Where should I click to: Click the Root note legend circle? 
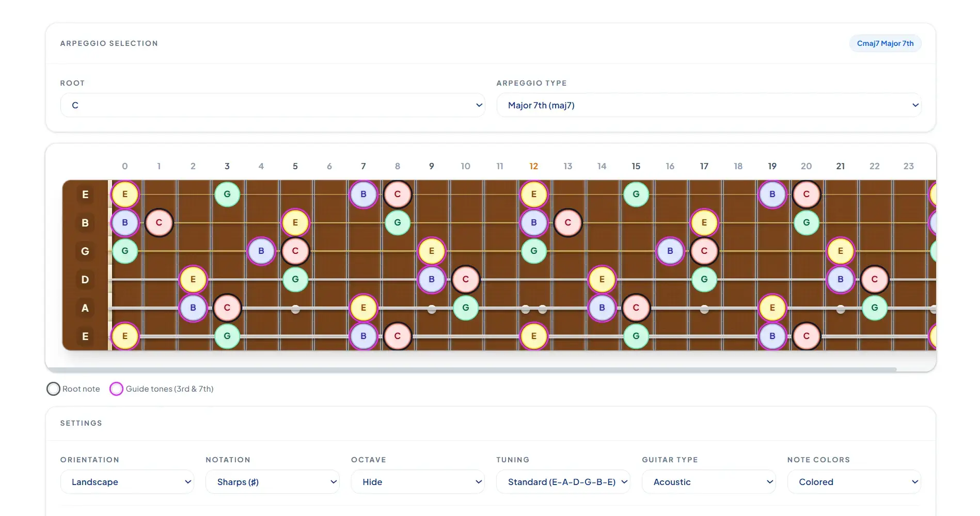(53, 389)
